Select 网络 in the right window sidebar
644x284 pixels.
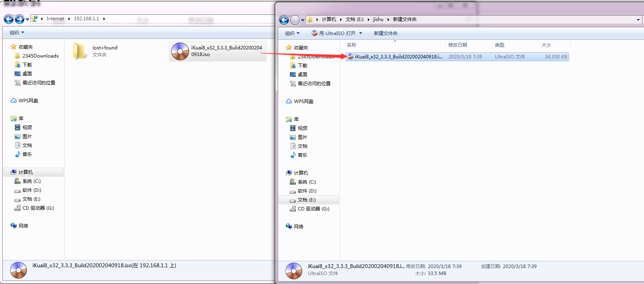294,226
